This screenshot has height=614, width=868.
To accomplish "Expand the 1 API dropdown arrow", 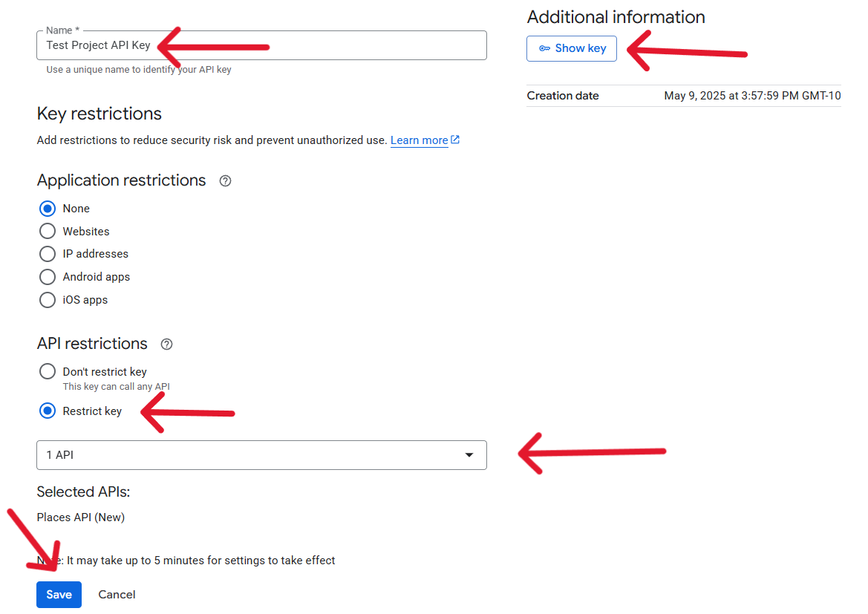I will coord(469,455).
